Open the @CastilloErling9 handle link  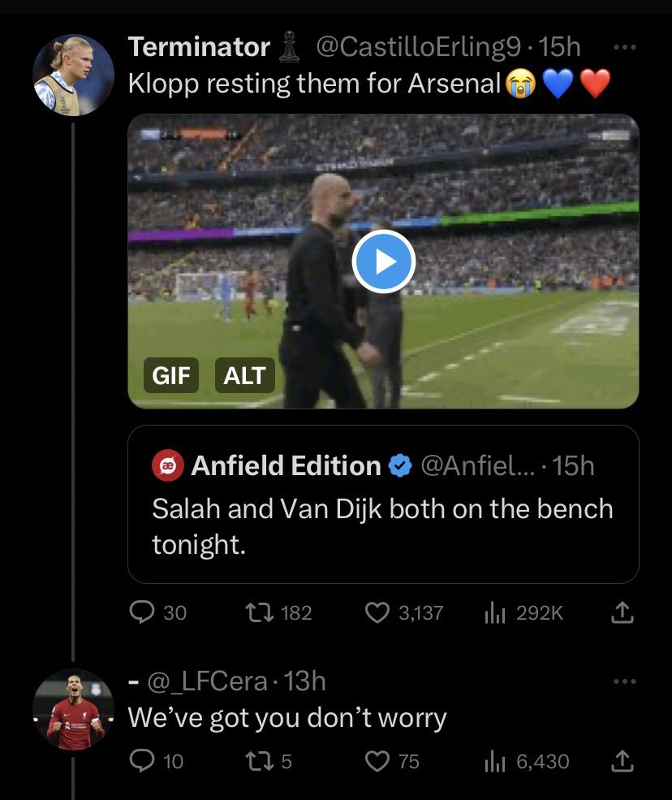coord(417,47)
